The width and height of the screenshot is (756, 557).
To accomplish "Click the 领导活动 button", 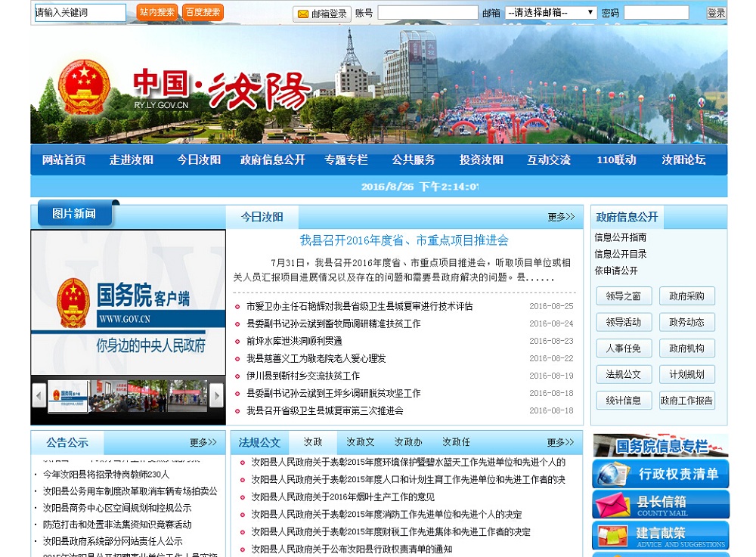I will click(624, 322).
